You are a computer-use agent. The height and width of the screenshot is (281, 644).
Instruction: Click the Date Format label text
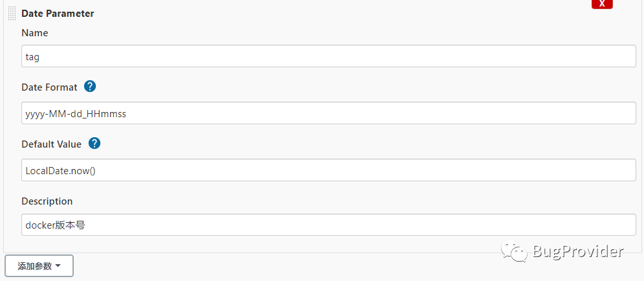(x=49, y=87)
